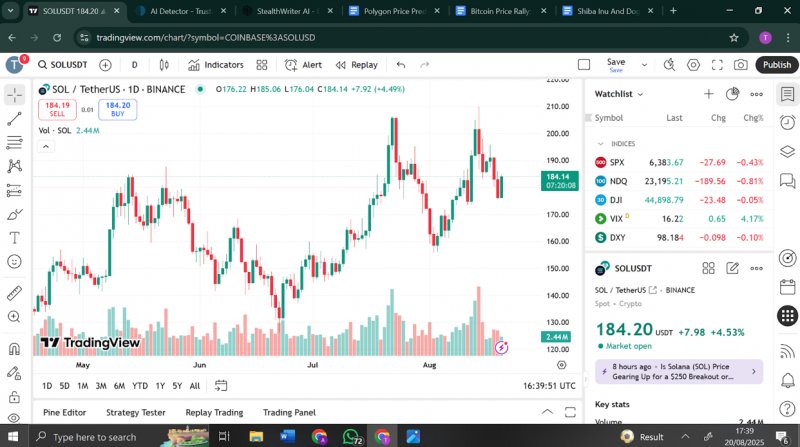Open the Trading Panel tab
The width and height of the screenshot is (800, 447).
tap(289, 412)
